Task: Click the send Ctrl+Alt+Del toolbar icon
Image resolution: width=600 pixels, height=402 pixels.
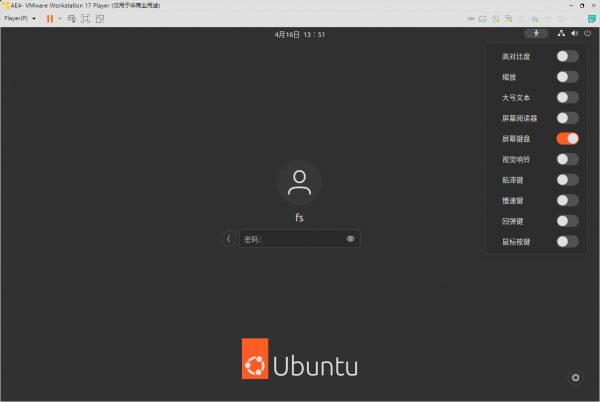Action: 71,18
